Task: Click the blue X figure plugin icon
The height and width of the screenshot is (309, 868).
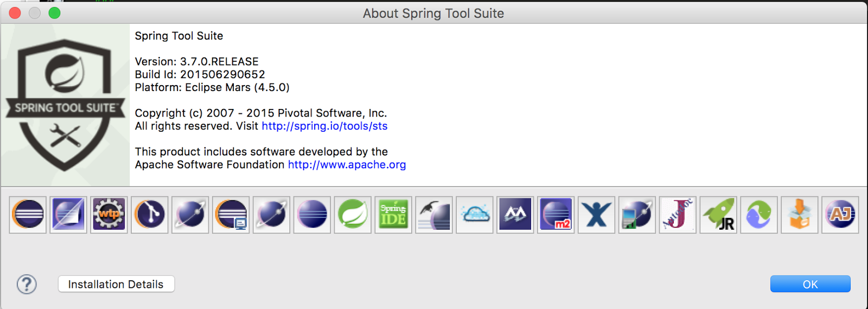Action: pos(597,215)
